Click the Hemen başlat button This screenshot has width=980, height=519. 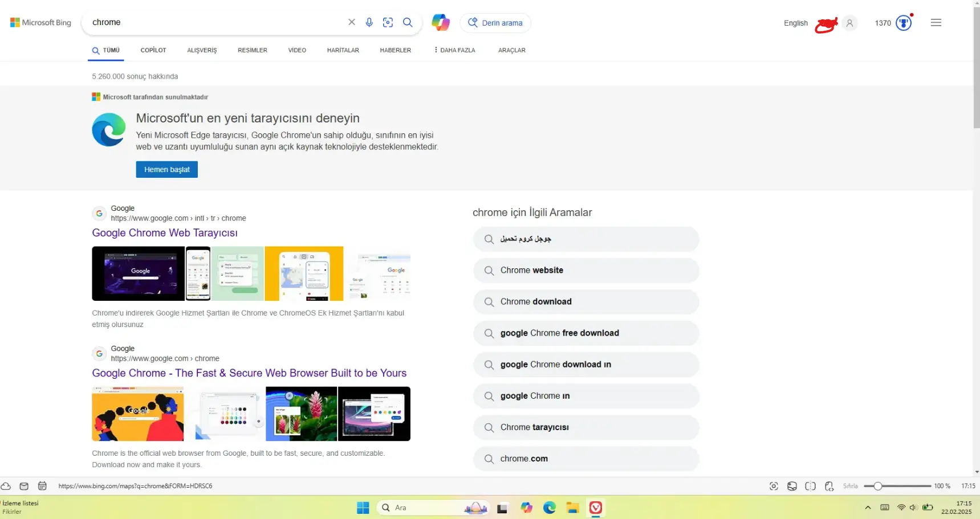[167, 169]
